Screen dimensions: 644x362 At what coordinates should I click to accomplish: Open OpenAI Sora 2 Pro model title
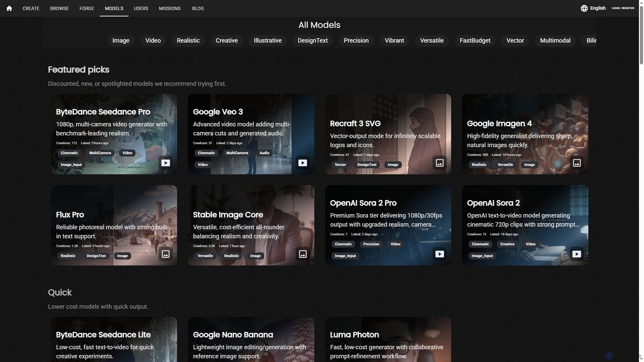pyautogui.click(x=363, y=203)
